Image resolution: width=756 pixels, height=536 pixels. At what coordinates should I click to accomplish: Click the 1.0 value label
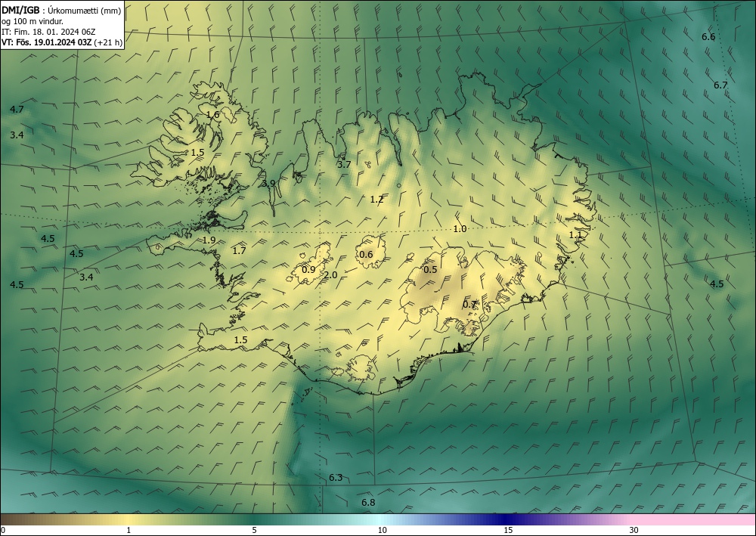[460, 229]
